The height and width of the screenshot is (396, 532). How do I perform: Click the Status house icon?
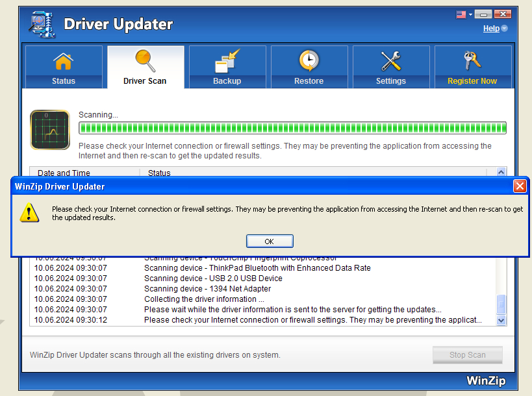[64, 62]
